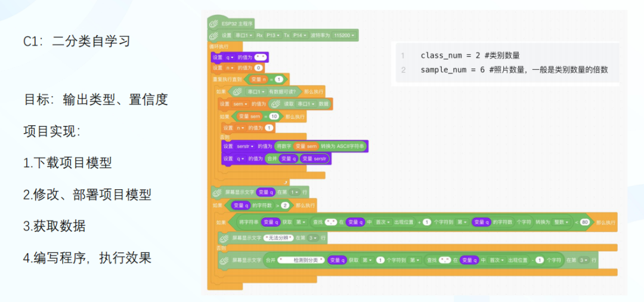Open the n dropdown in the set-to-1 block
The width and height of the screenshot is (644, 302).
tap(240, 128)
